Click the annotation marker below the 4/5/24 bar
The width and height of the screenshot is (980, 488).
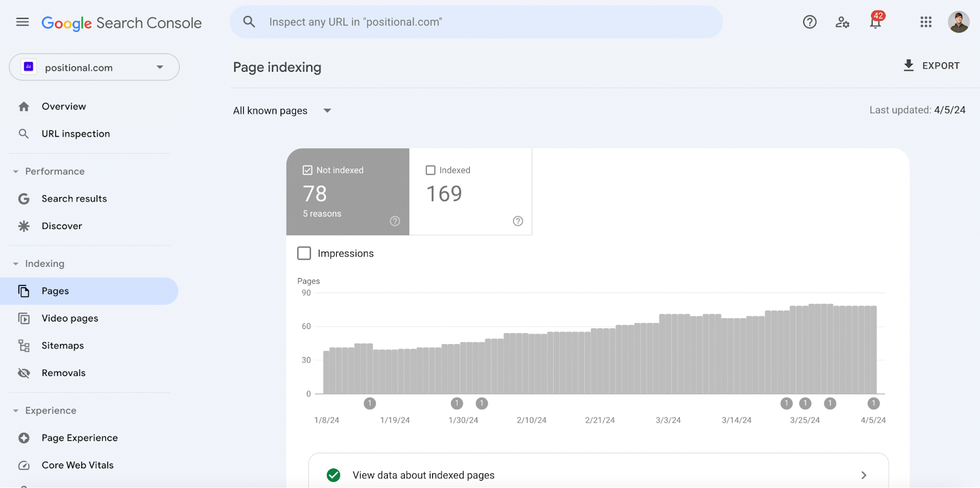point(873,404)
